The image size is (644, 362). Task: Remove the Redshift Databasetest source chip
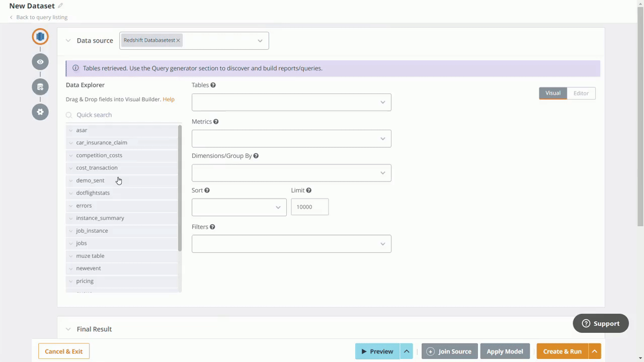pos(178,40)
